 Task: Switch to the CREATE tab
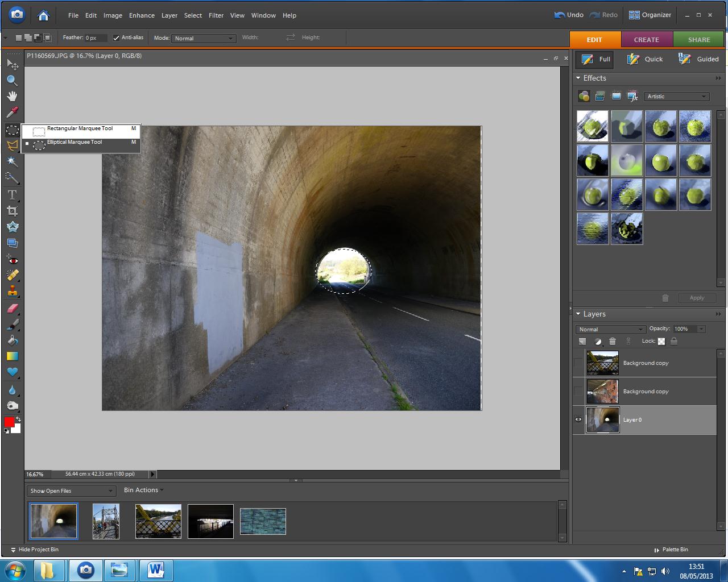click(647, 40)
